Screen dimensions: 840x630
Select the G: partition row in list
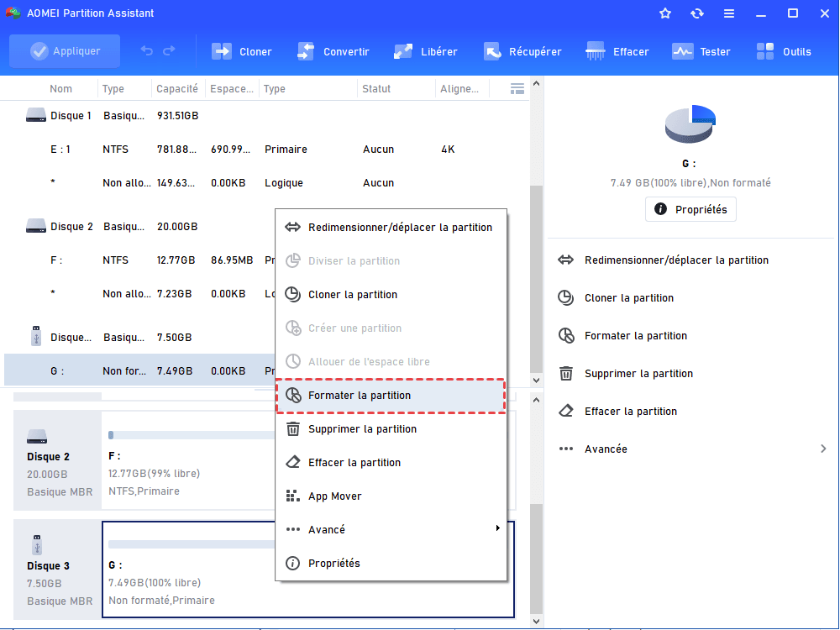[x=139, y=370]
